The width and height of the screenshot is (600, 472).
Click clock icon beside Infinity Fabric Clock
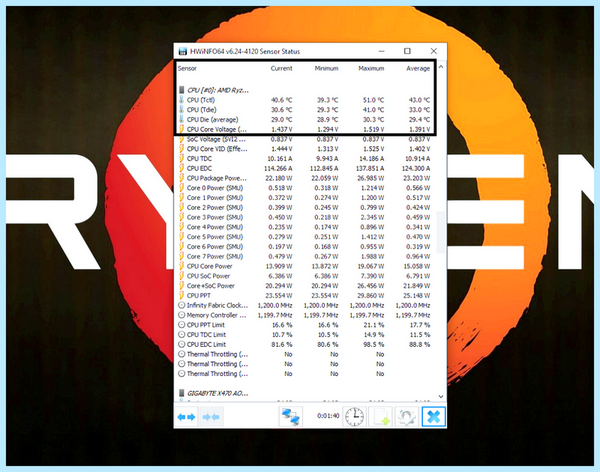[x=182, y=305]
